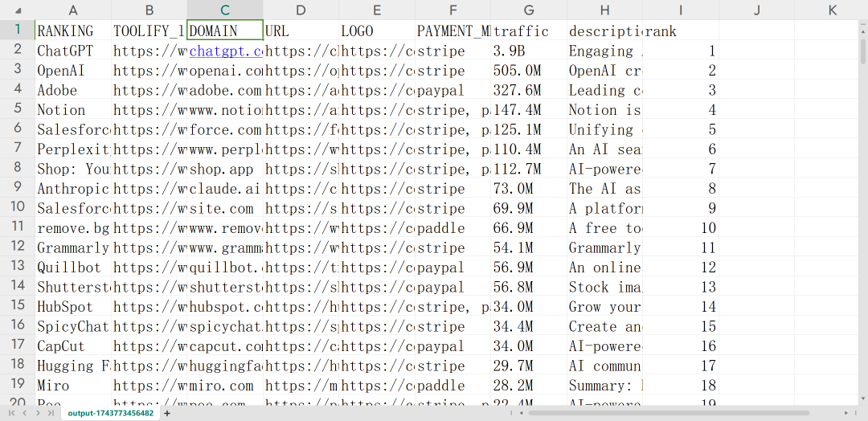
Task: Click the Anthropic cell in column A
Action: [72, 189]
